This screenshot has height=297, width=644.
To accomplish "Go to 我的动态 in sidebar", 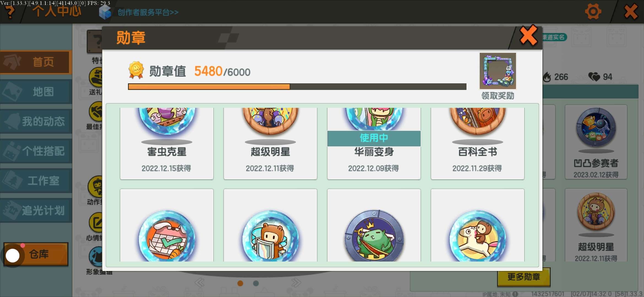I will (36, 121).
